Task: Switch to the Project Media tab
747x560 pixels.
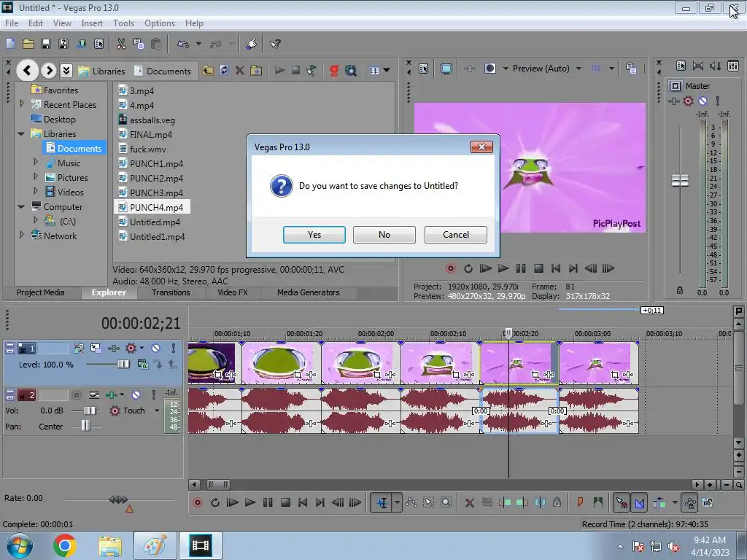Action: [x=41, y=292]
